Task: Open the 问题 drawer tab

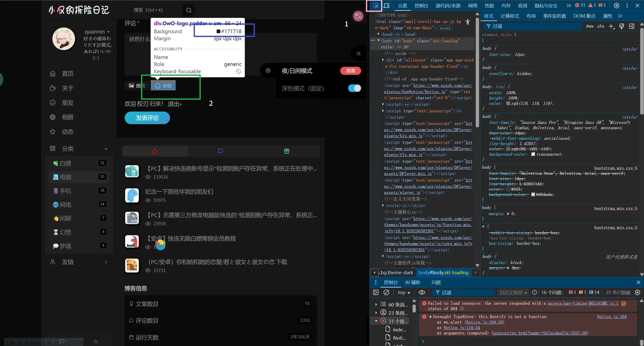Action: click(x=436, y=282)
